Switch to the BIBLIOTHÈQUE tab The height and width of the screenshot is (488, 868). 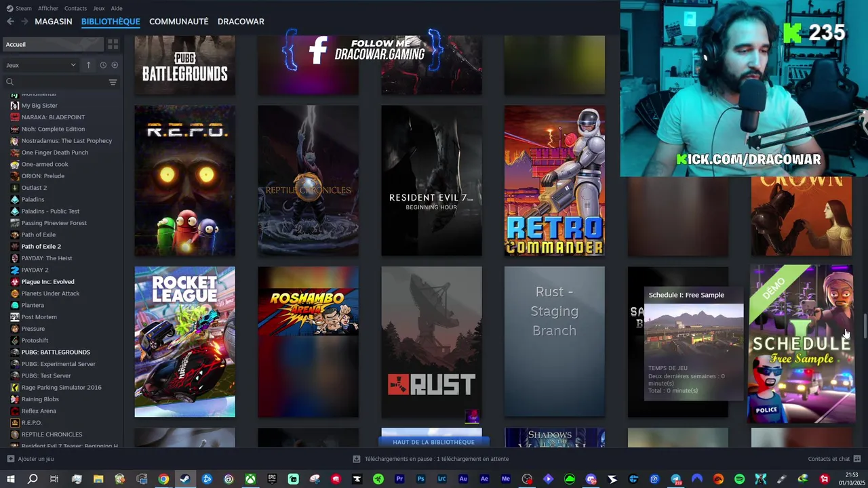pyautogui.click(x=111, y=22)
